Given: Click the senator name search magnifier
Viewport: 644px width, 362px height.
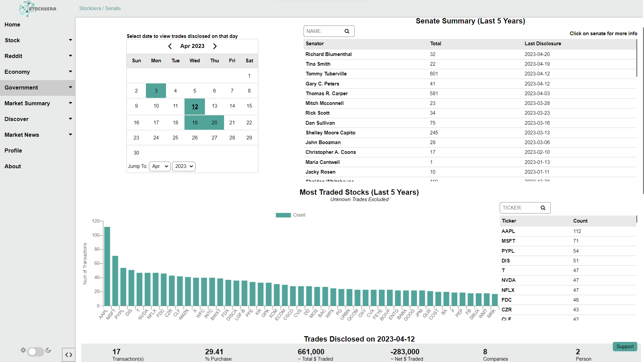Looking at the screenshot, I should point(347,31).
